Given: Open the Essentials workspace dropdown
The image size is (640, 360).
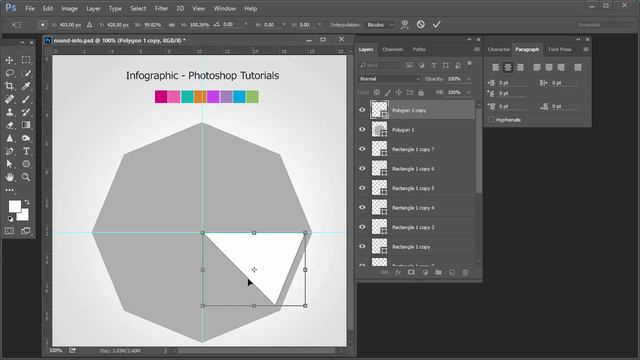Looking at the screenshot, I should tap(604, 25).
